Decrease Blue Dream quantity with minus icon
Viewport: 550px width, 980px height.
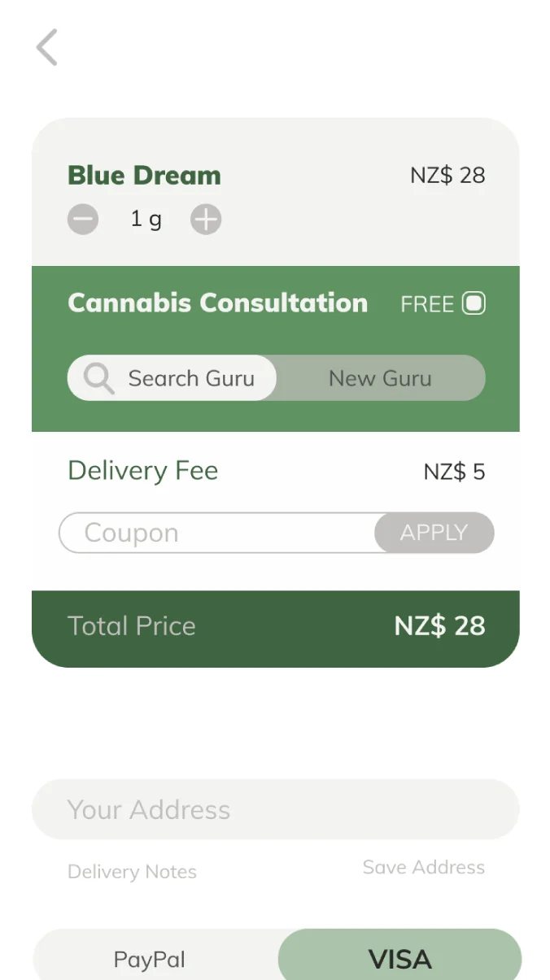point(83,220)
